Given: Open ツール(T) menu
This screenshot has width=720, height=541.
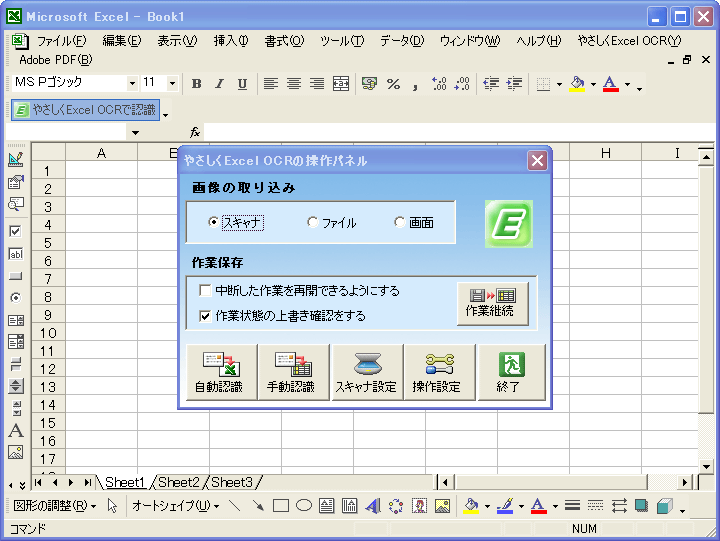Looking at the screenshot, I should (342, 41).
